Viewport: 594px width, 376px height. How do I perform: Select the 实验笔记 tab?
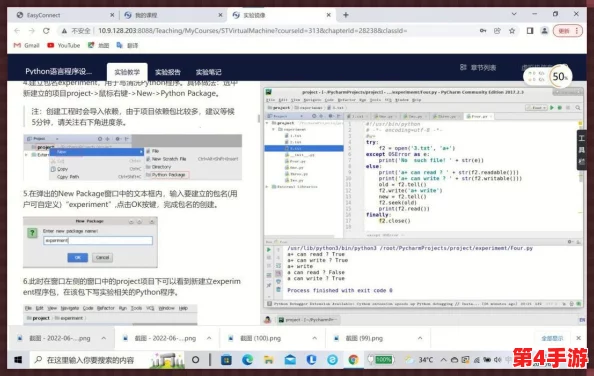coord(208,72)
